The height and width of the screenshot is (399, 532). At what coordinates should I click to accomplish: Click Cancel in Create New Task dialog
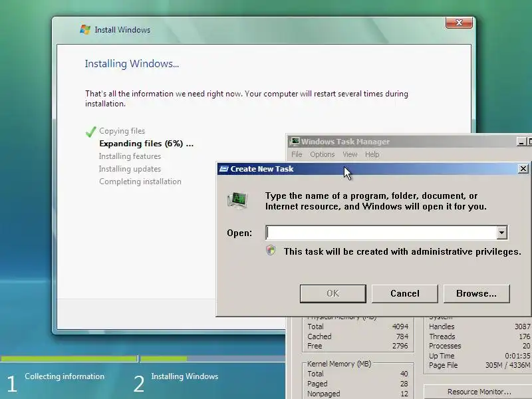tap(405, 293)
